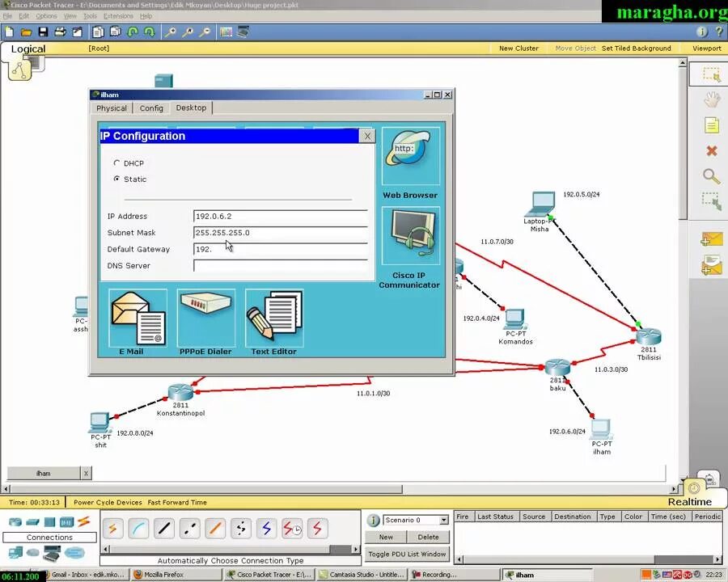The height and width of the screenshot is (582, 728).
Task: Open the Tools menu
Action: click(90, 16)
